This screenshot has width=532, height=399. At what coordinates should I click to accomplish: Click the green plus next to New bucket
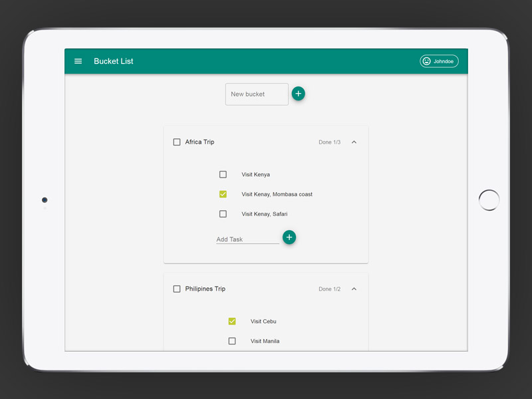298,94
